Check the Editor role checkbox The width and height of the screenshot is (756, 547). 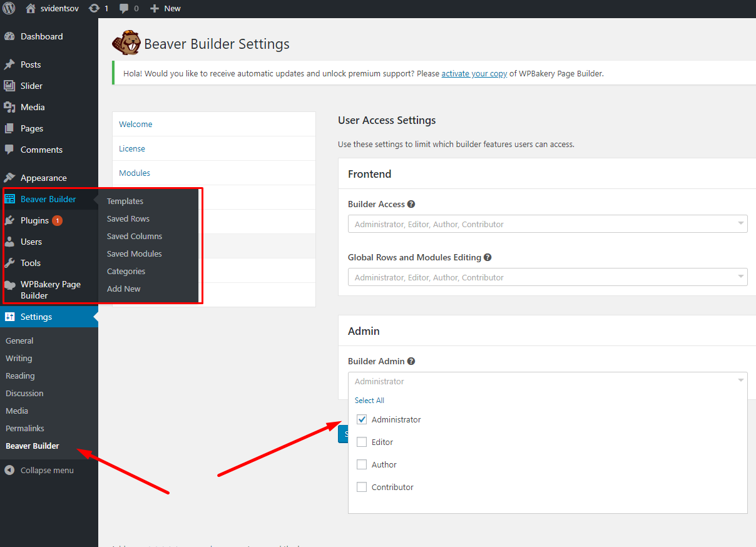362,442
